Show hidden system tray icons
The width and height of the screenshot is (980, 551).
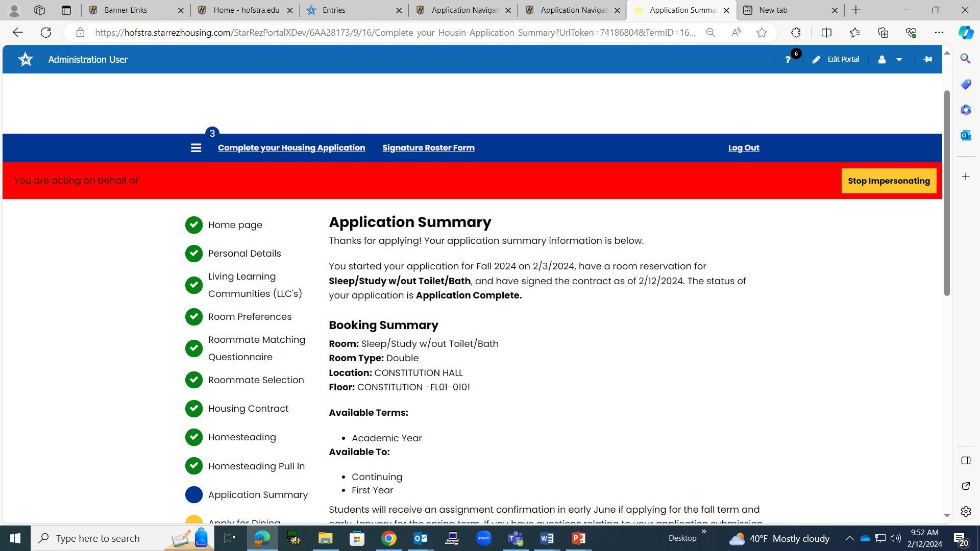(x=849, y=538)
